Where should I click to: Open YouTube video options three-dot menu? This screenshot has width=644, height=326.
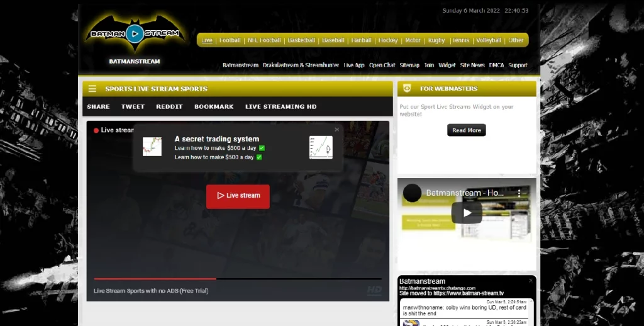point(519,193)
